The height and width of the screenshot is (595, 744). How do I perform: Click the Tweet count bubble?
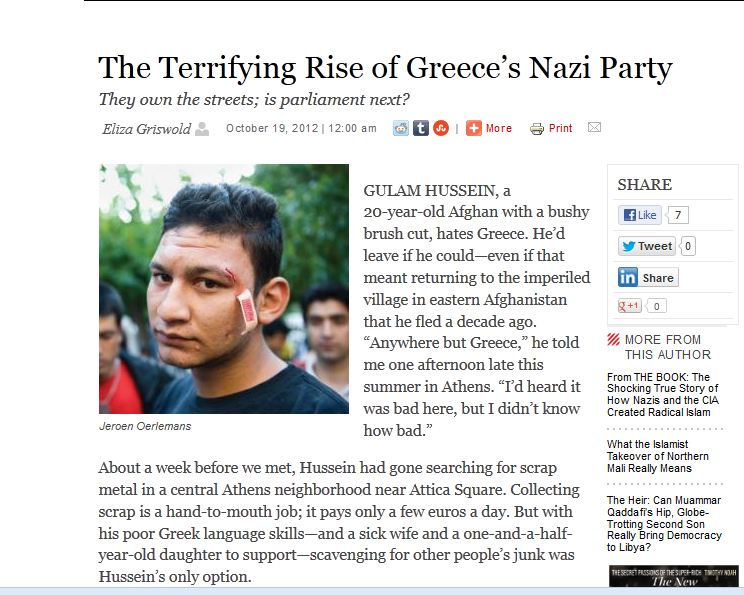coord(688,246)
